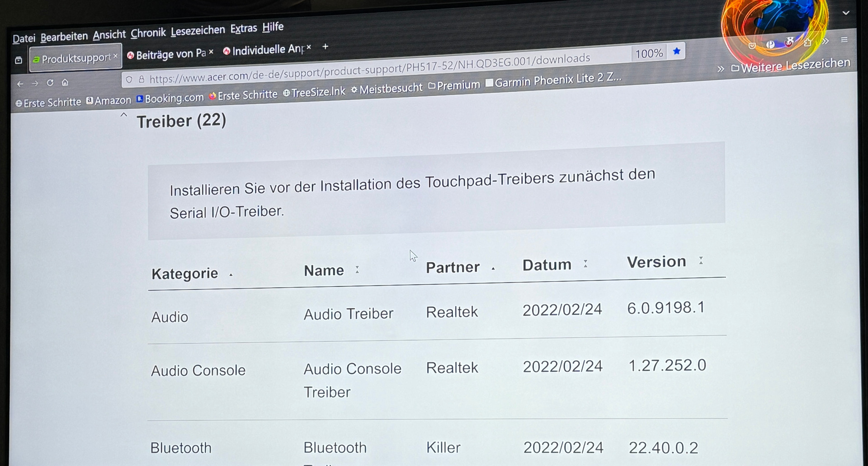Click the blue bookmark star
The width and height of the screenshot is (868, 466).
[677, 51]
